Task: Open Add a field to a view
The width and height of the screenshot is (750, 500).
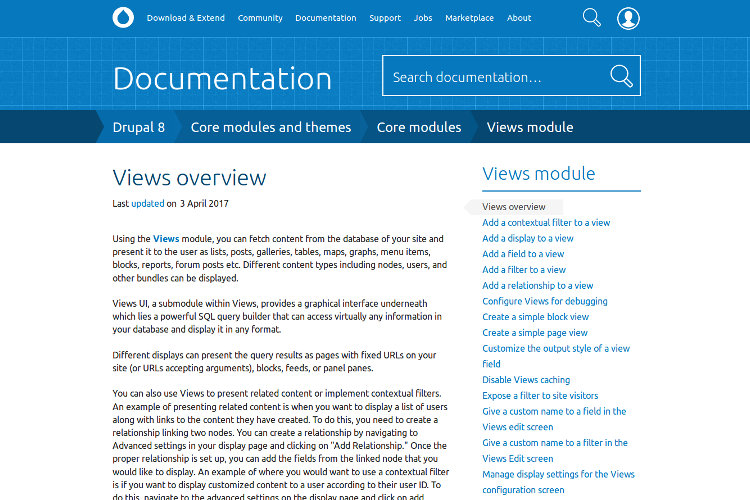Action: (x=523, y=254)
